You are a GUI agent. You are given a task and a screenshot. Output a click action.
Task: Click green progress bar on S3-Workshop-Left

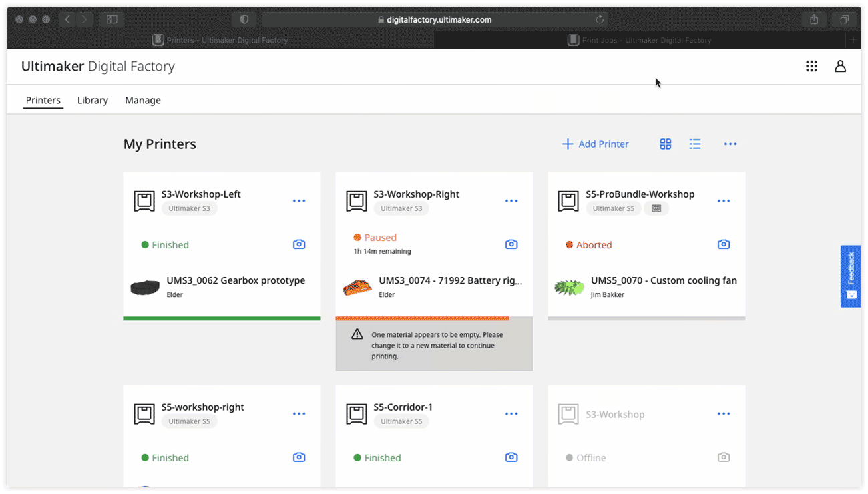(222, 318)
